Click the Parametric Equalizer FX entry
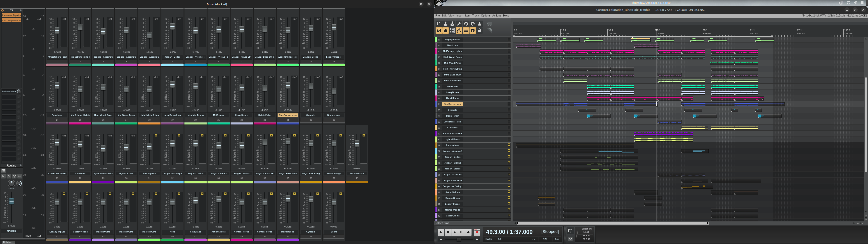This screenshot has height=244, width=868. click(12, 15)
